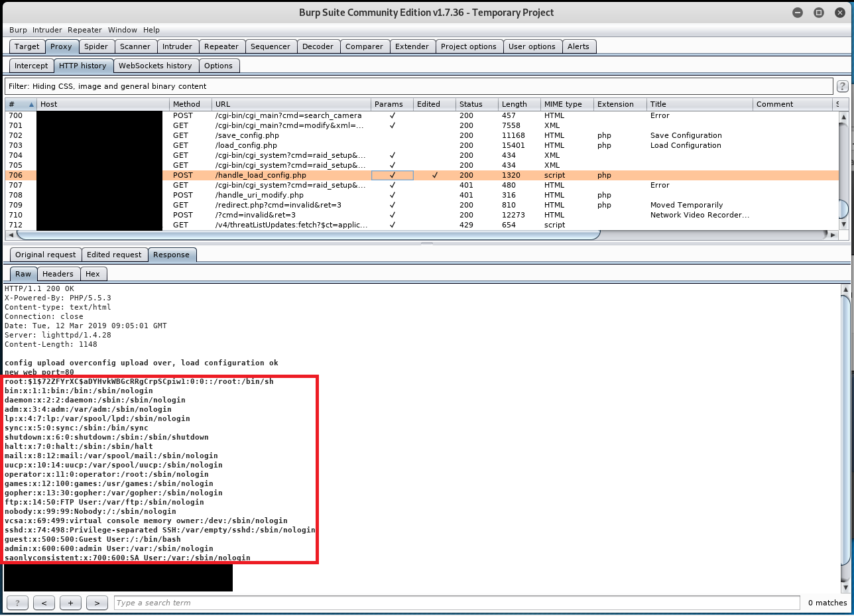Select row 700 search_camera request
The width and height of the screenshot is (854, 616).
[x=422, y=115]
